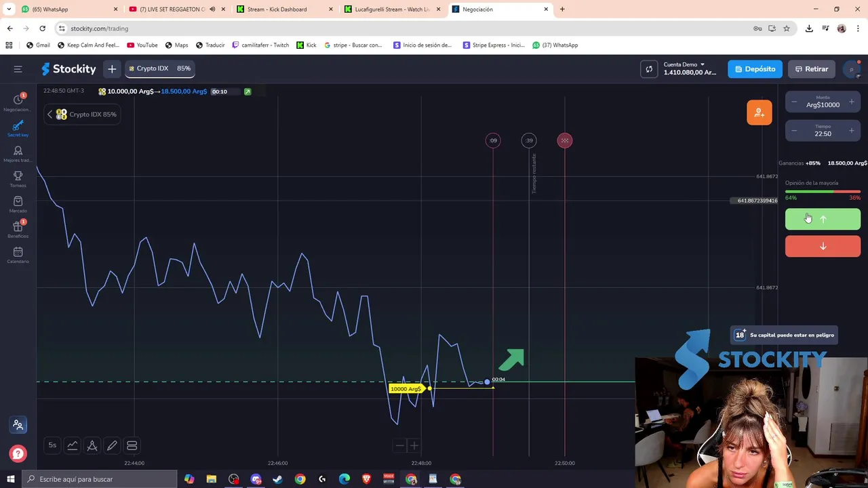The height and width of the screenshot is (488, 868).
Task: Go back in the browser
Action: [x=9, y=28]
